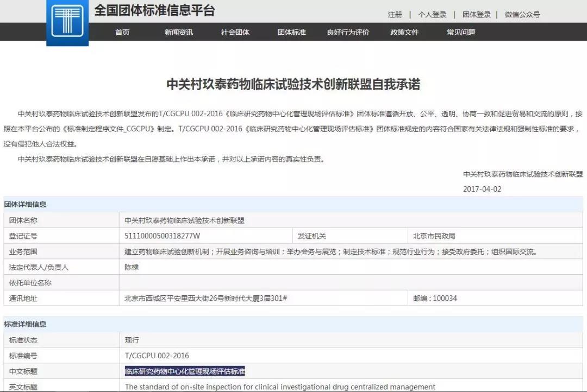This screenshot has height=392, width=587.
Task: Click the 登记证号 label cell
Action: [x=61, y=236]
